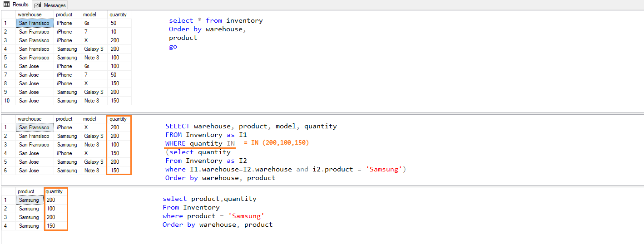The width and height of the screenshot is (644, 244).
Task: Click product column header in four-row Samsung grid
Action: point(30,191)
